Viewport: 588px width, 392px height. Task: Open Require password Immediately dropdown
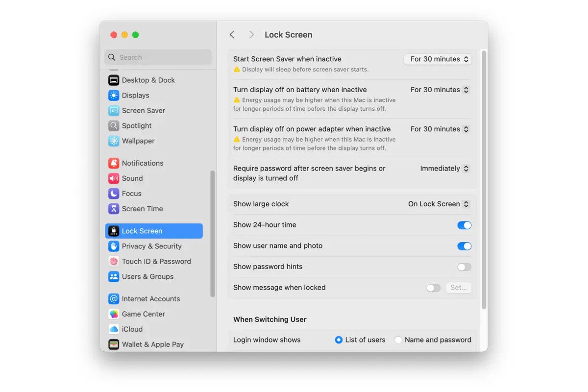(x=445, y=169)
